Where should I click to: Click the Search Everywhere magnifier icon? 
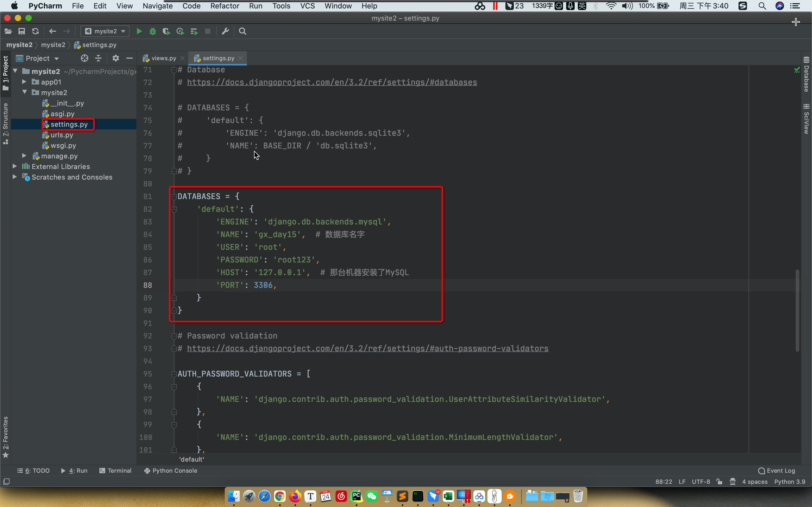click(x=243, y=31)
